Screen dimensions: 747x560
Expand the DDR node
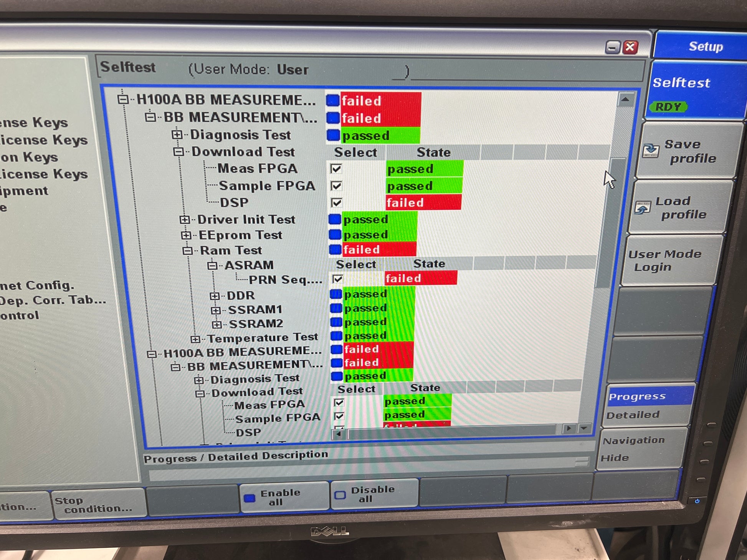tap(215, 296)
